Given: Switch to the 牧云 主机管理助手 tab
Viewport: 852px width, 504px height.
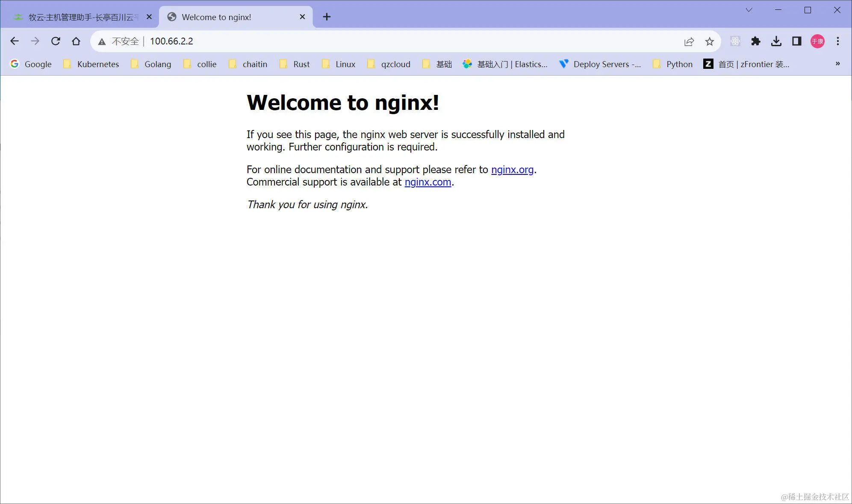Looking at the screenshot, I should click(81, 17).
